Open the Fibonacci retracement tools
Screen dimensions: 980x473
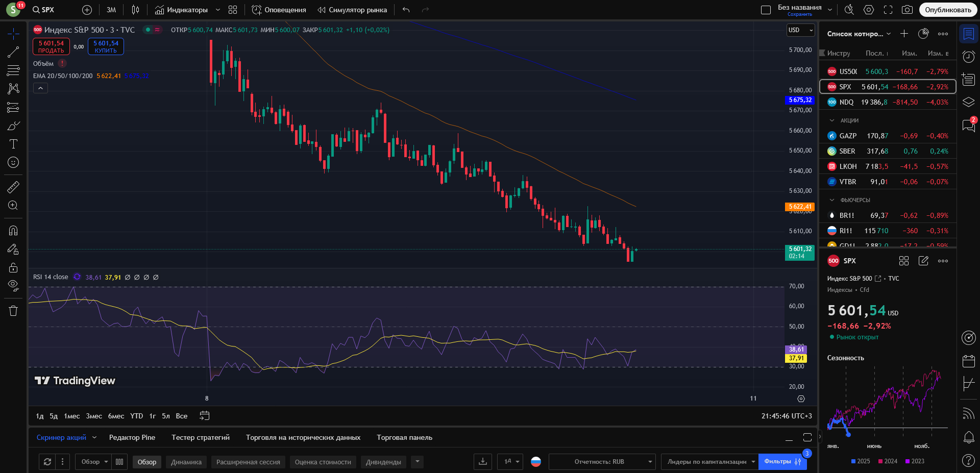click(x=13, y=70)
